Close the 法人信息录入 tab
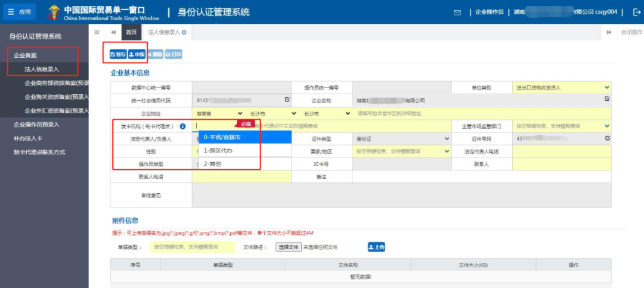 pos(184,32)
